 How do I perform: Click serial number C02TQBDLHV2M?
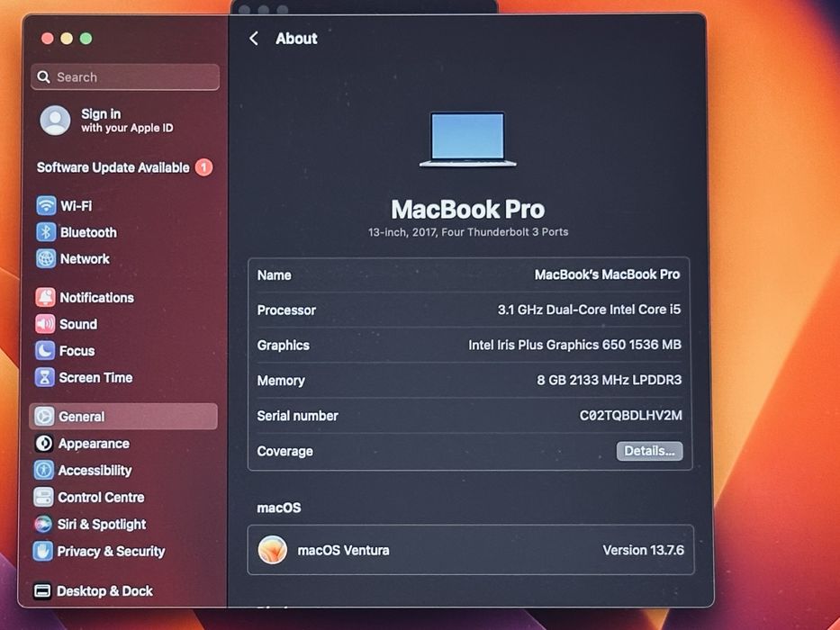[x=630, y=416]
